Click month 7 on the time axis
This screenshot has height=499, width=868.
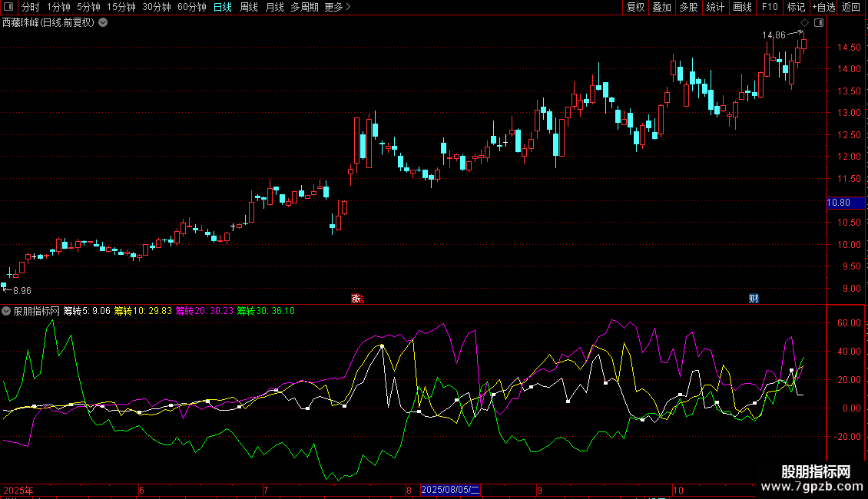pyautogui.click(x=266, y=490)
